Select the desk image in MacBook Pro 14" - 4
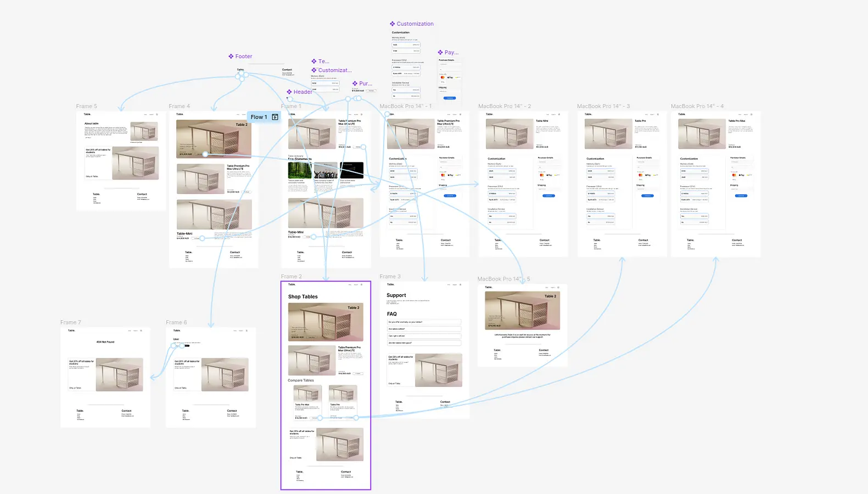The height and width of the screenshot is (494, 868). coord(702,134)
